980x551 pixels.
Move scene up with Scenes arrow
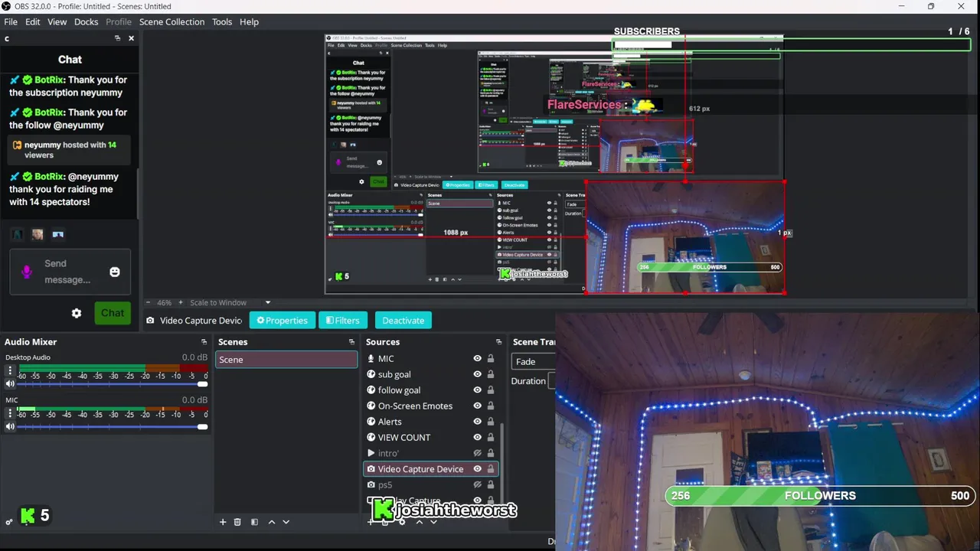pos(271,522)
